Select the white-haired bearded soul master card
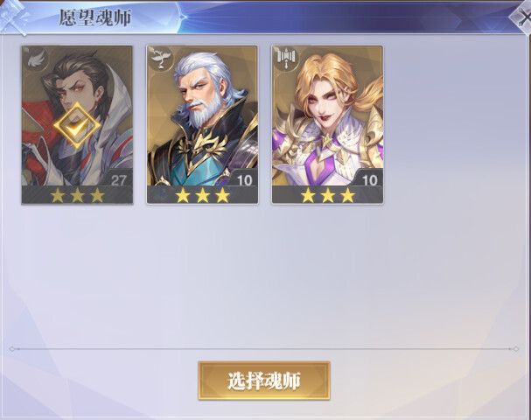 pyautogui.click(x=202, y=124)
